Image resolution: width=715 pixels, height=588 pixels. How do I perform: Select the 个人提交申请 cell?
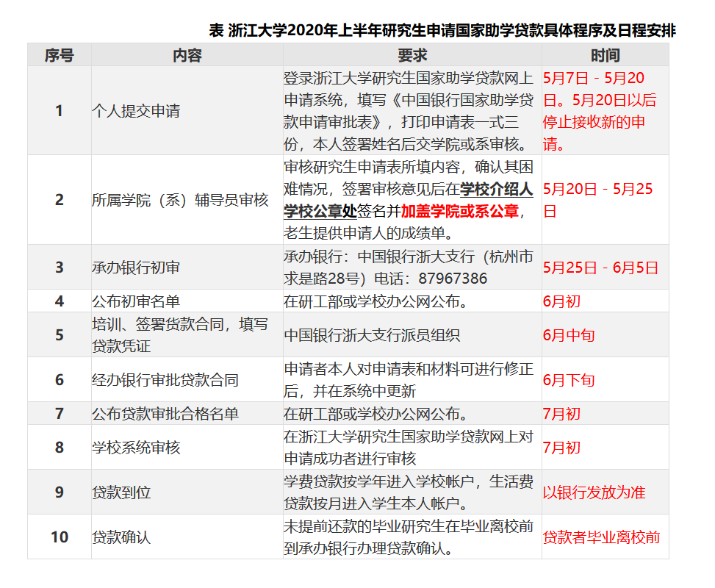(136, 112)
